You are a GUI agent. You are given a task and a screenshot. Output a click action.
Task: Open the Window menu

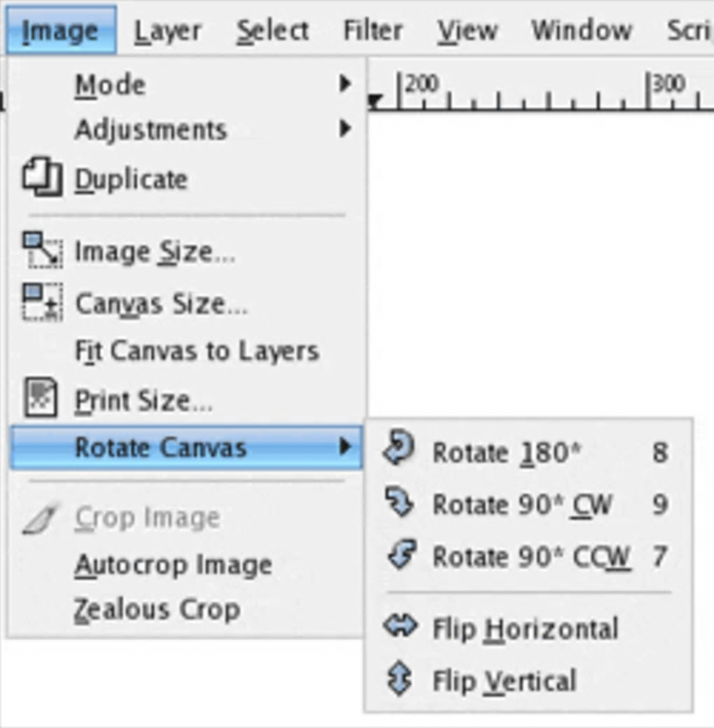coord(581,31)
